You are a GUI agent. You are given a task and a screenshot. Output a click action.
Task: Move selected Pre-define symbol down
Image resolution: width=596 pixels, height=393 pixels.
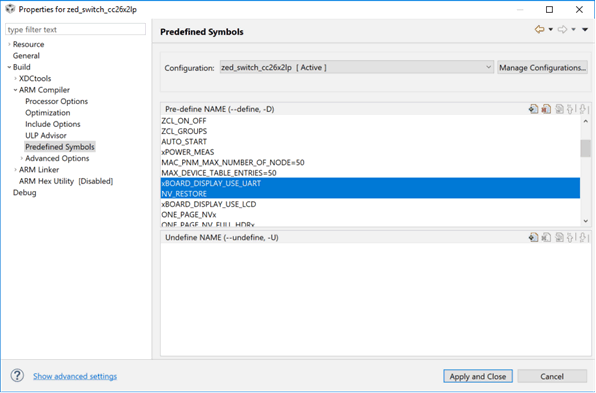[x=583, y=109]
